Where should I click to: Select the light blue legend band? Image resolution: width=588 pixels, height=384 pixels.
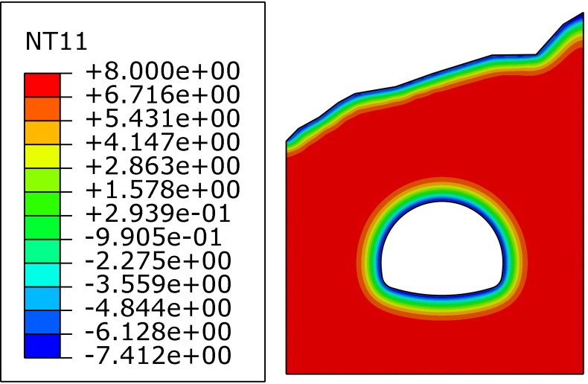pyautogui.click(x=42, y=298)
